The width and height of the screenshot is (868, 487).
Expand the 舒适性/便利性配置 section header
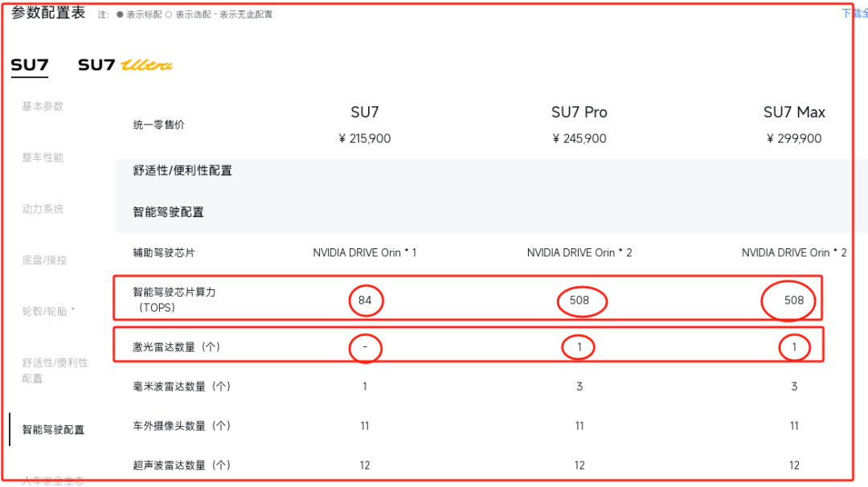coord(182,170)
